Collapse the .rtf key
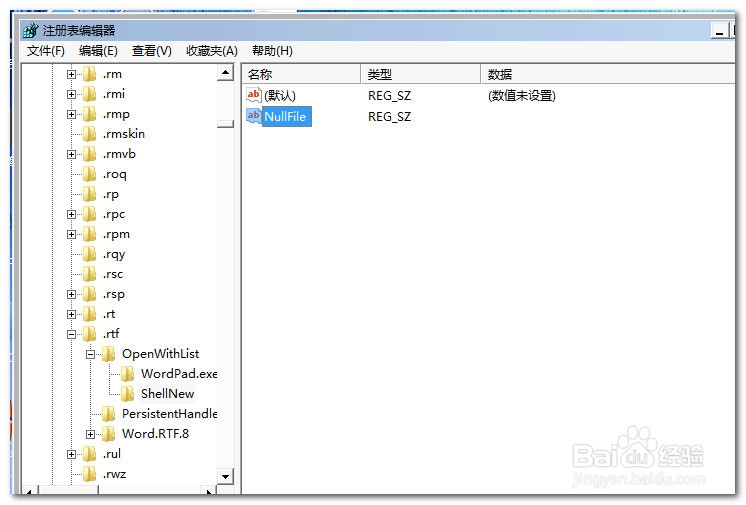The image size is (746, 505). [x=71, y=334]
